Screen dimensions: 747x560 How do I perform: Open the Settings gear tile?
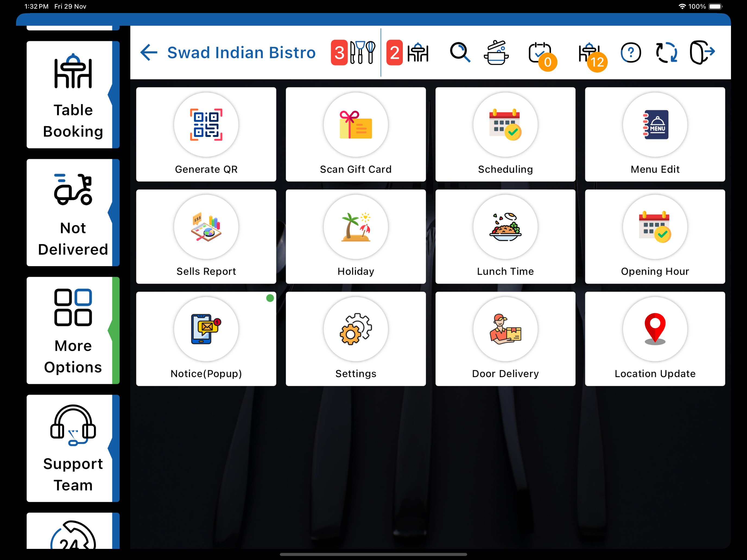pyautogui.click(x=356, y=339)
